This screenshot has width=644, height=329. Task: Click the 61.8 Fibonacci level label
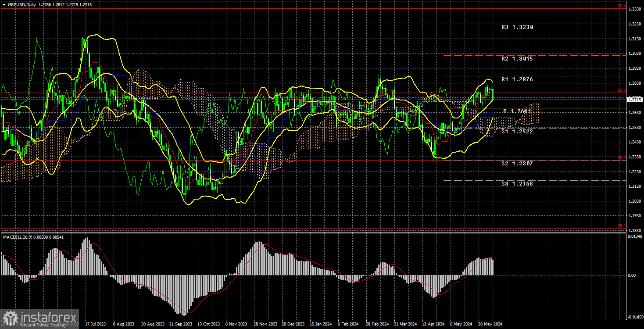[x=622, y=90]
